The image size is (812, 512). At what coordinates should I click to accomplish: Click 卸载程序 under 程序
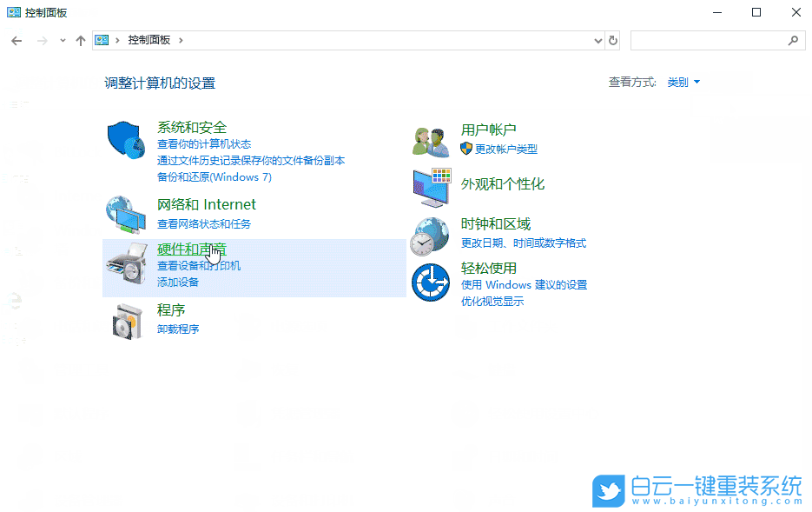click(178, 329)
